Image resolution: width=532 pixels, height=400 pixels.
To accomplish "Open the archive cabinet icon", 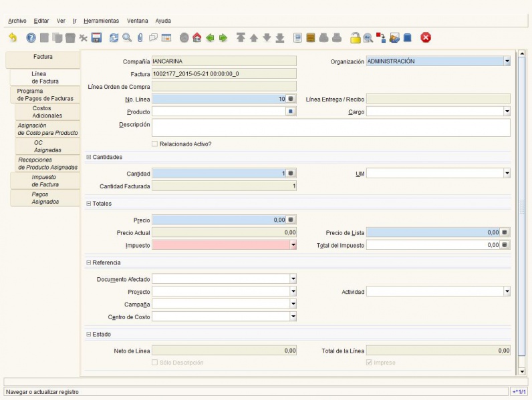I will click(311, 37).
